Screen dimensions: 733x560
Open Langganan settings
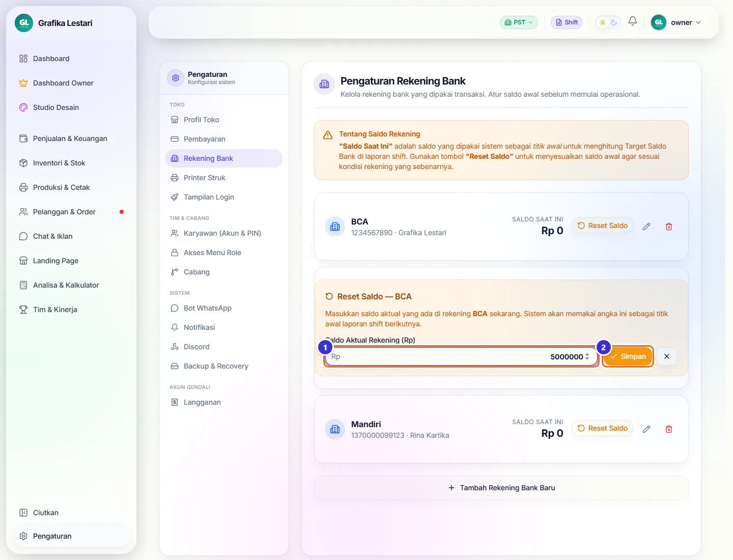pos(224,402)
